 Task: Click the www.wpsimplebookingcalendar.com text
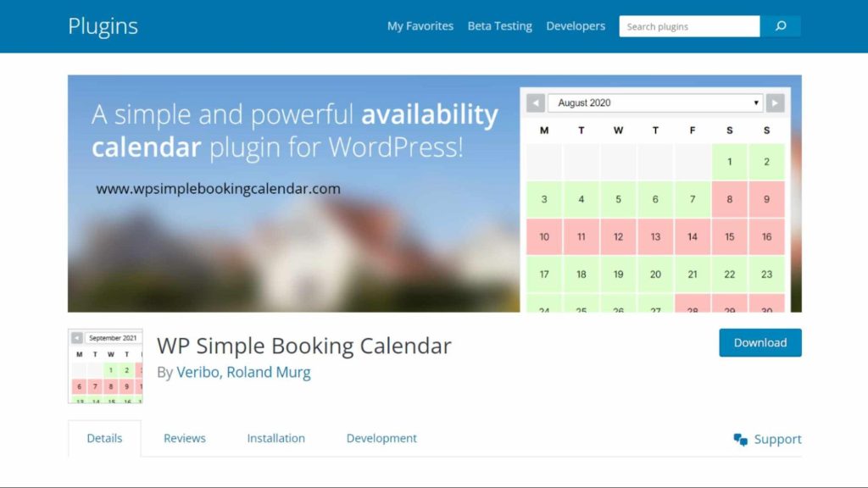tap(218, 189)
